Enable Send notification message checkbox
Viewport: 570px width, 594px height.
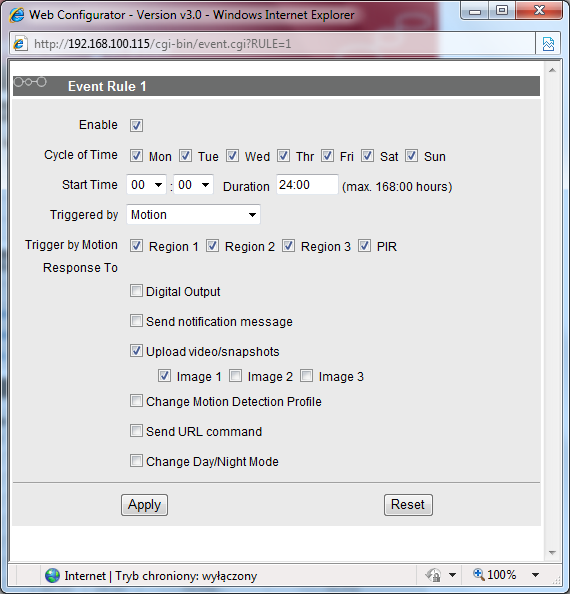coord(136,321)
